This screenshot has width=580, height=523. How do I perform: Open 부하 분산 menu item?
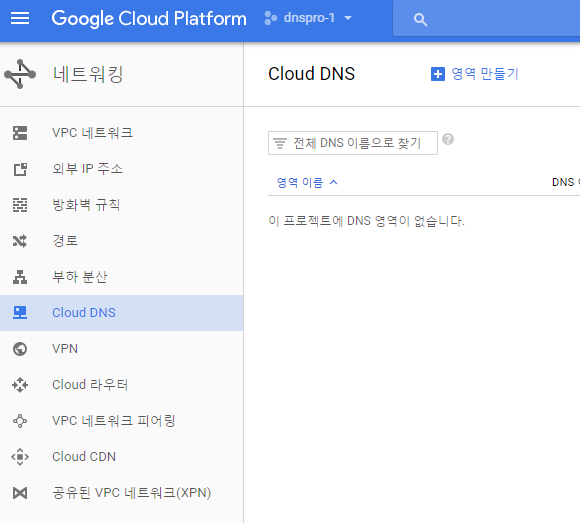point(121,277)
